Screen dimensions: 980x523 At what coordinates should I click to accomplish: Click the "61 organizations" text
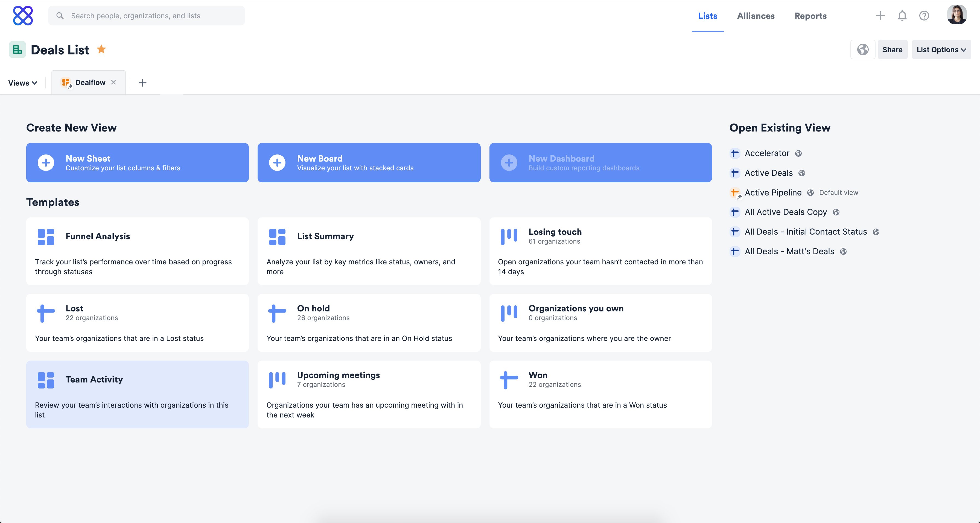click(554, 241)
